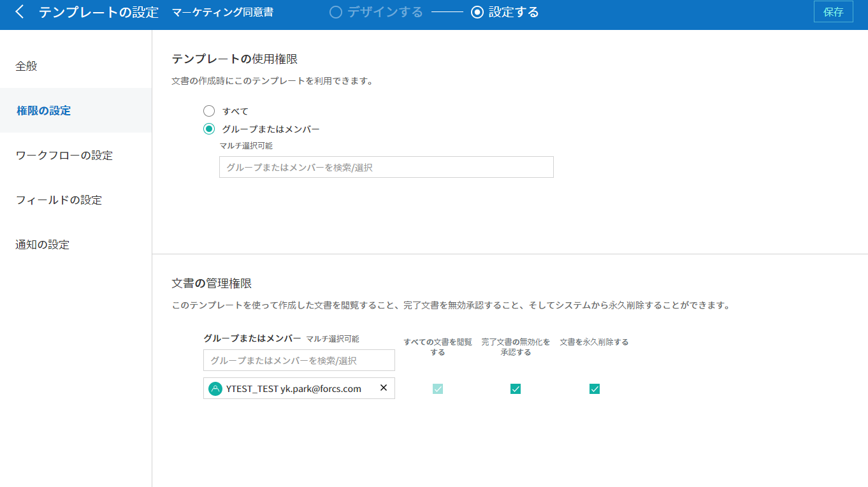Click the マーケティング同意書 template name
This screenshot has width=868, height=487.
point(222,12)
